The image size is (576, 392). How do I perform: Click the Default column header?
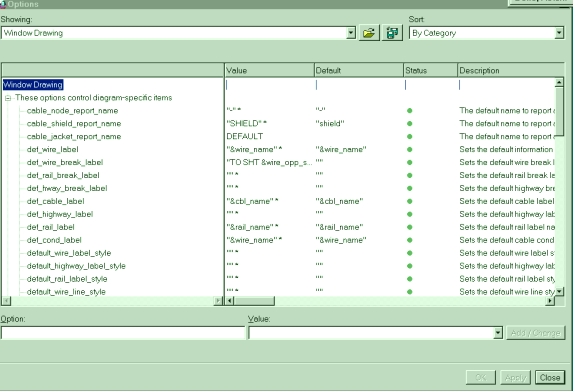(359, 70)
